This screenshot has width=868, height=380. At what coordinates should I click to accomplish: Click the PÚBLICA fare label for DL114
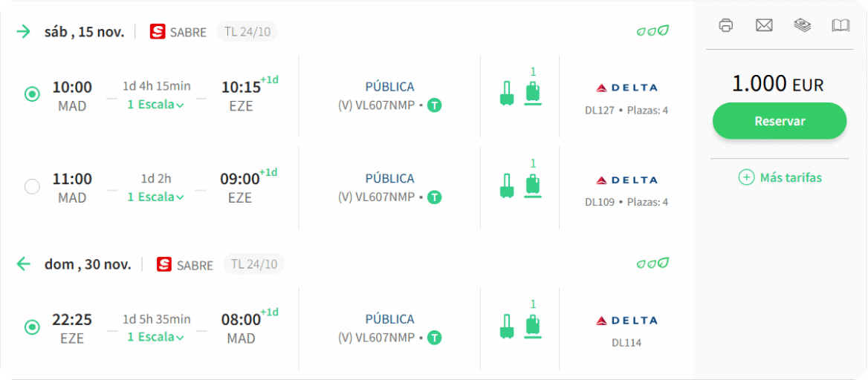pos(389,319)
